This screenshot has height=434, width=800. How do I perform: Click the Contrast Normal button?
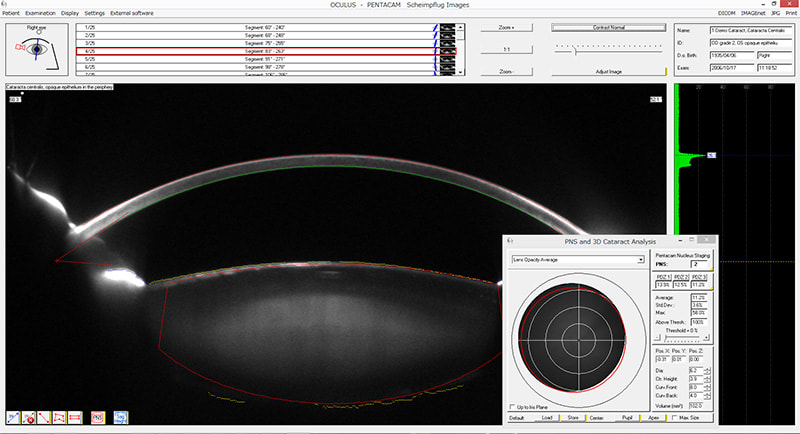click(x=608, y=27)
